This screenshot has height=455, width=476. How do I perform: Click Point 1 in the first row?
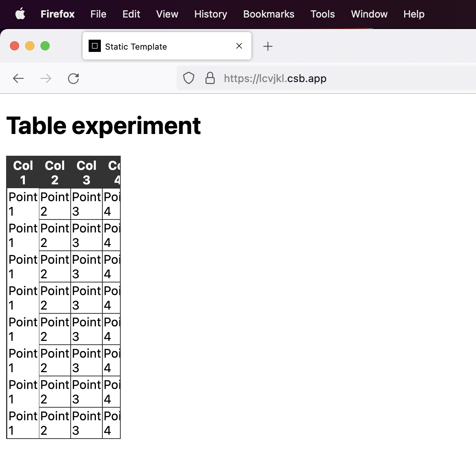coord(23,204)
